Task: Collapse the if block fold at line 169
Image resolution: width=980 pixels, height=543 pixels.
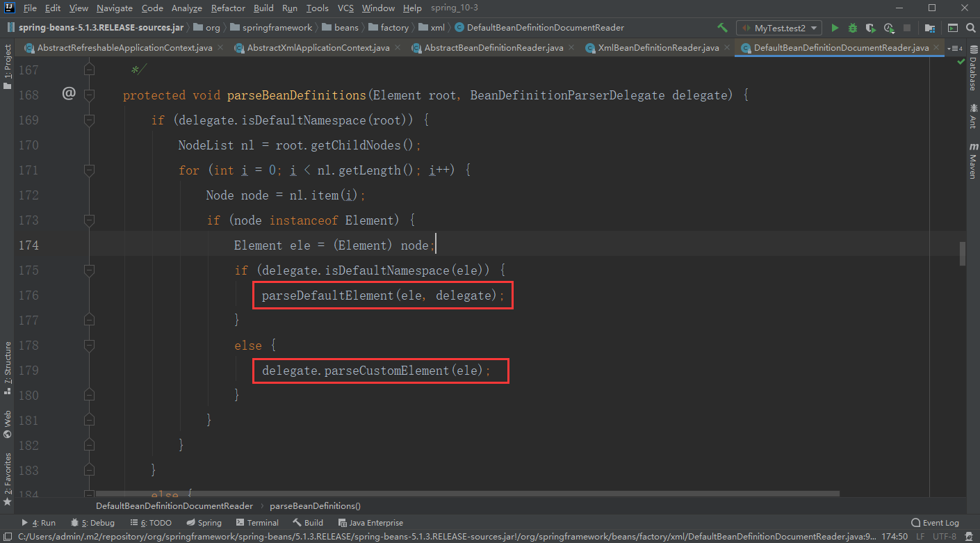Action: click(x=89, y=120)
